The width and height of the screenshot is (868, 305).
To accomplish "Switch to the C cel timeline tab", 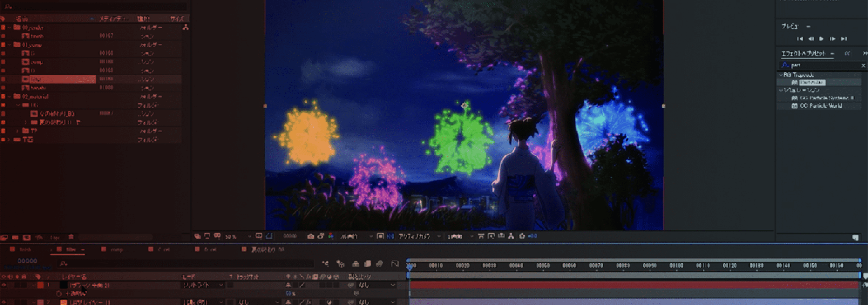I will (163, 249).
